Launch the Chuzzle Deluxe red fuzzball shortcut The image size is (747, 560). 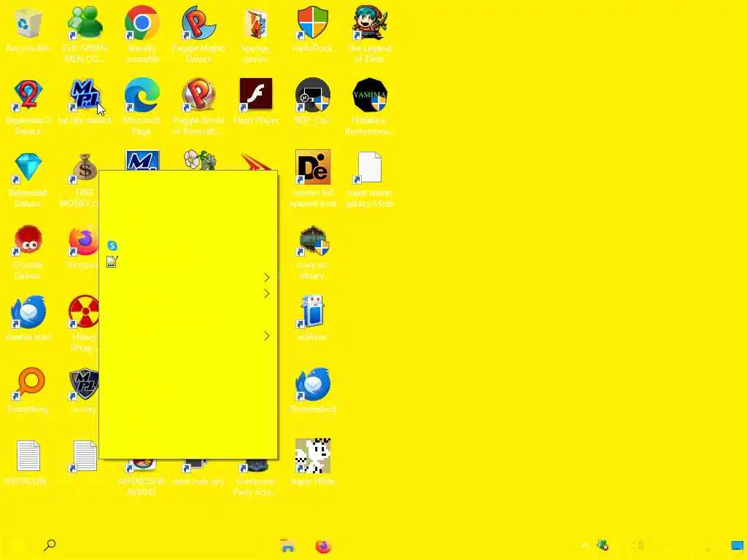(x=28, y=240)
